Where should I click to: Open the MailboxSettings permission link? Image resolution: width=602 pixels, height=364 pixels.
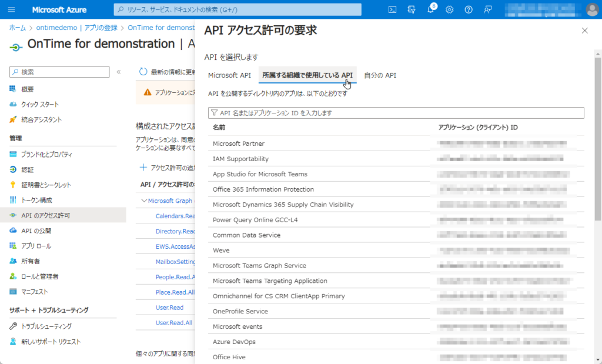[175, 262]
